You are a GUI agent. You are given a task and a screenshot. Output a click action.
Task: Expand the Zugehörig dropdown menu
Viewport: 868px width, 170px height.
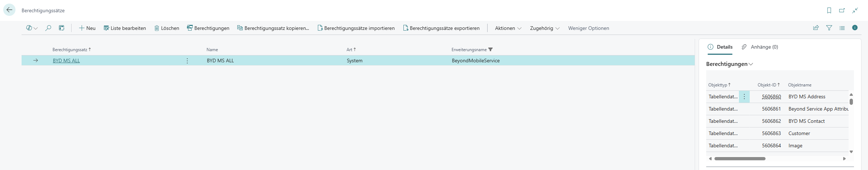point(544,28)
